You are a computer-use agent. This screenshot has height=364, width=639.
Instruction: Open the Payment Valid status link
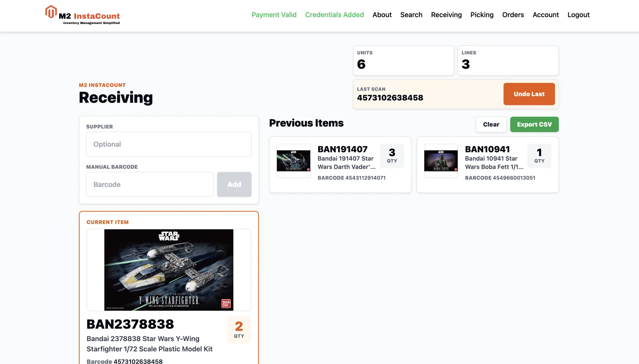click(x=274, y=15)
